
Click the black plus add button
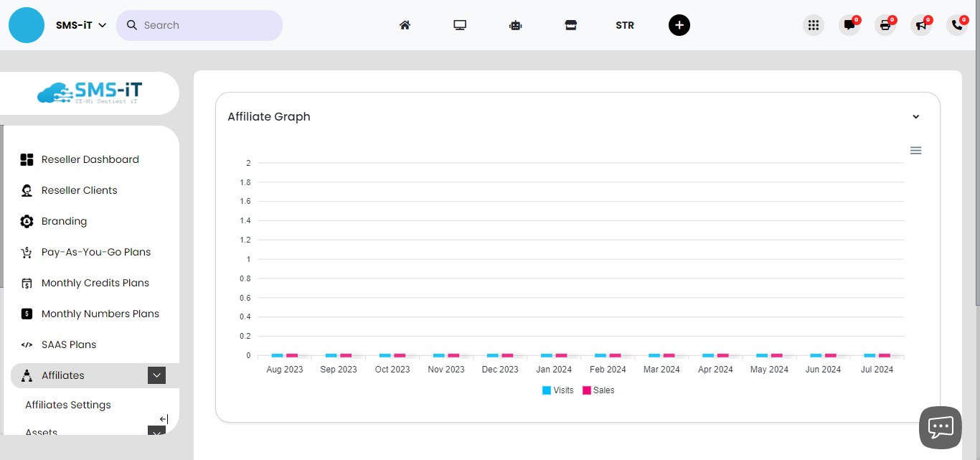(x=679, y=25)
